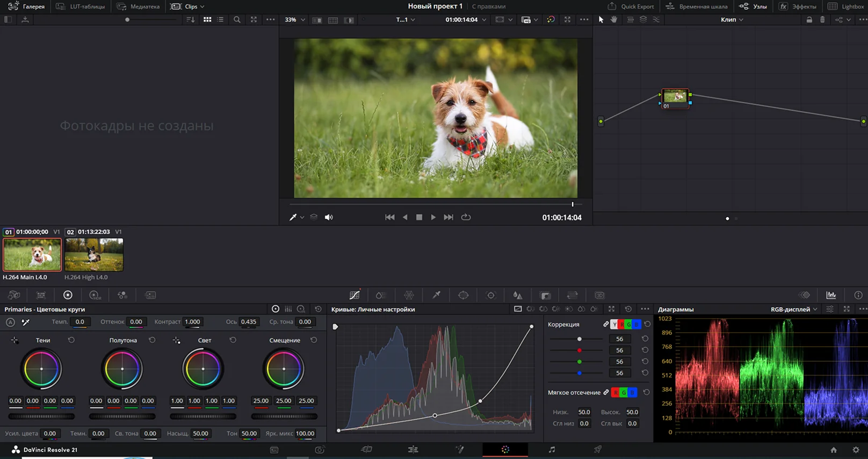
Task: Mute the viewer audio speaker icon
Action: 329,217
